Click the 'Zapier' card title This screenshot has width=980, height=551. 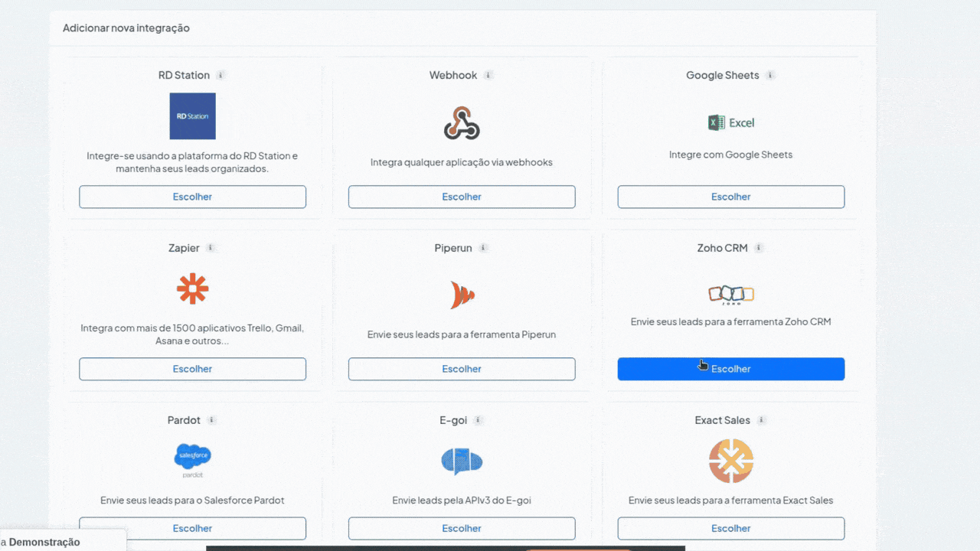tap(184, 248)
